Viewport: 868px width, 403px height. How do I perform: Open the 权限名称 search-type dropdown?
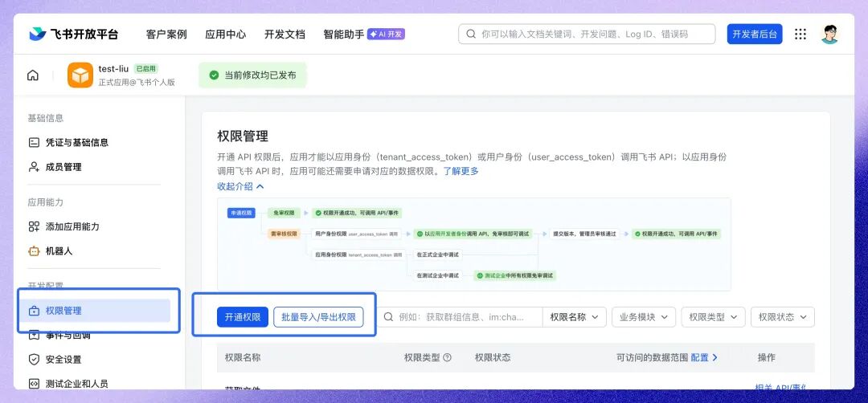coord(574,317)
